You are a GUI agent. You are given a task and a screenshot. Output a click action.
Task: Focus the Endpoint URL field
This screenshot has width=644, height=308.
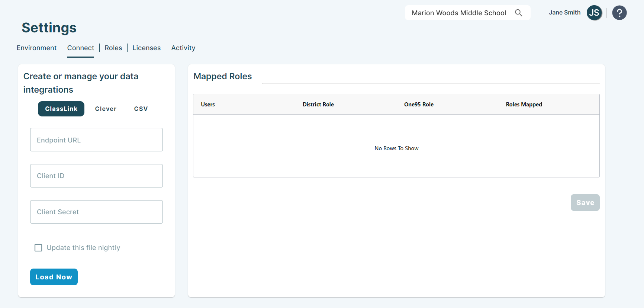(96, 140)
